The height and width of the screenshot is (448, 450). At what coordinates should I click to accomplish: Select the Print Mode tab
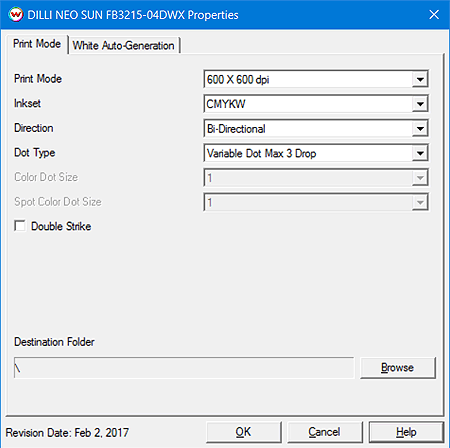pyautogui.click(x=37, y=44)
